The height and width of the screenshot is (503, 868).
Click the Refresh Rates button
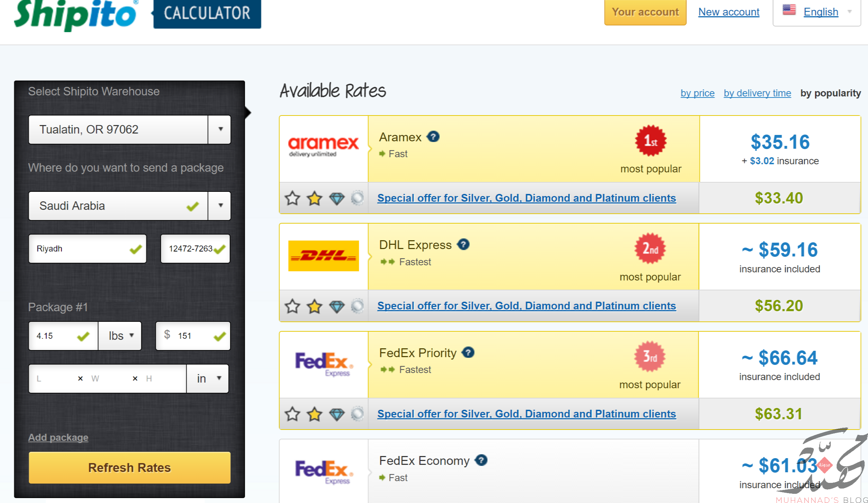[x=130, y=467]
